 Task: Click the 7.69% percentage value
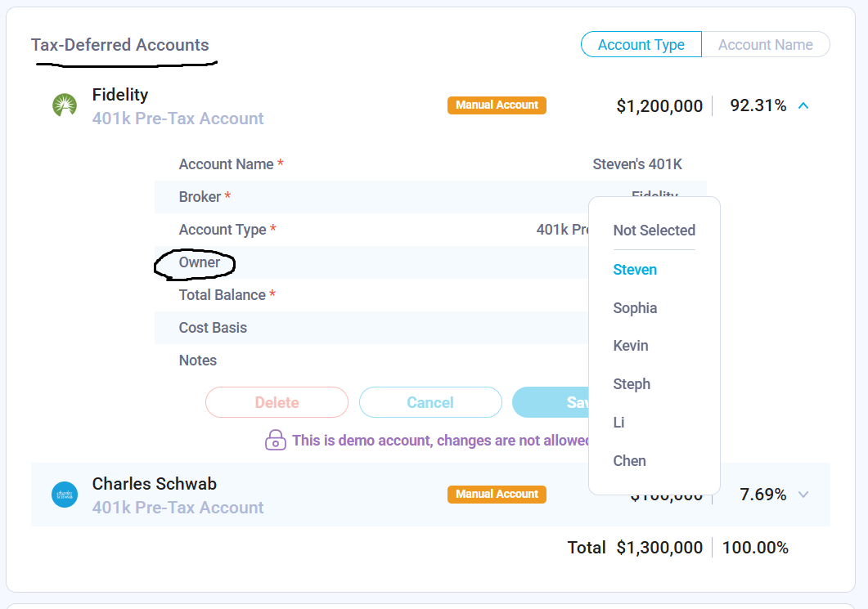tap(762, 494)
